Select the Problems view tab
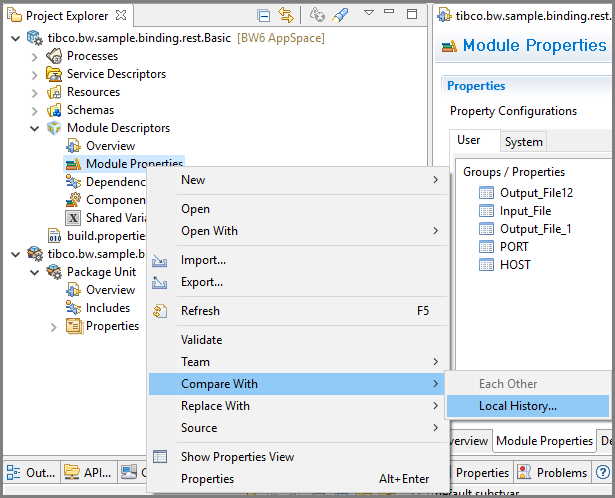 (x=552, y=473)
